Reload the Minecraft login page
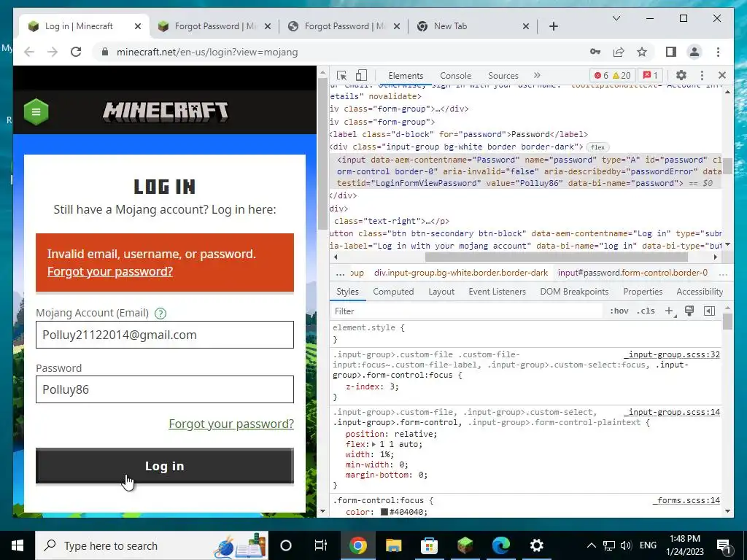This screenshot has height=560, width=747. (76, 52)
